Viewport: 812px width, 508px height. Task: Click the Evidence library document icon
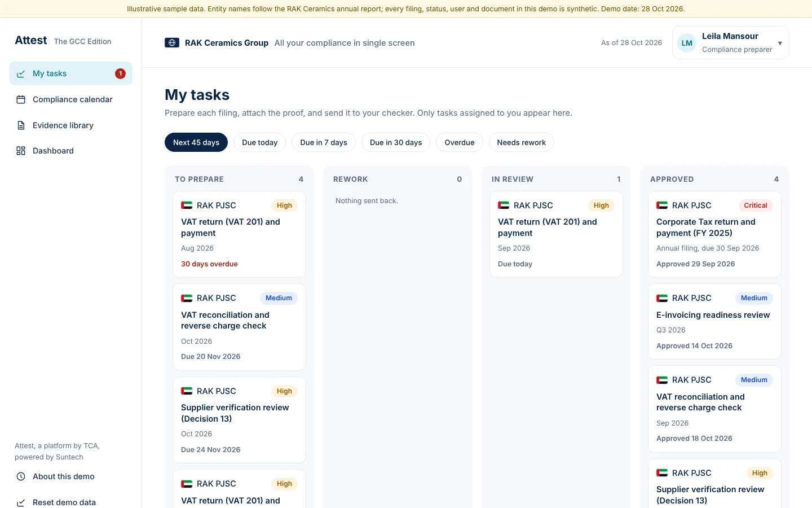click(x=21, y=125)
